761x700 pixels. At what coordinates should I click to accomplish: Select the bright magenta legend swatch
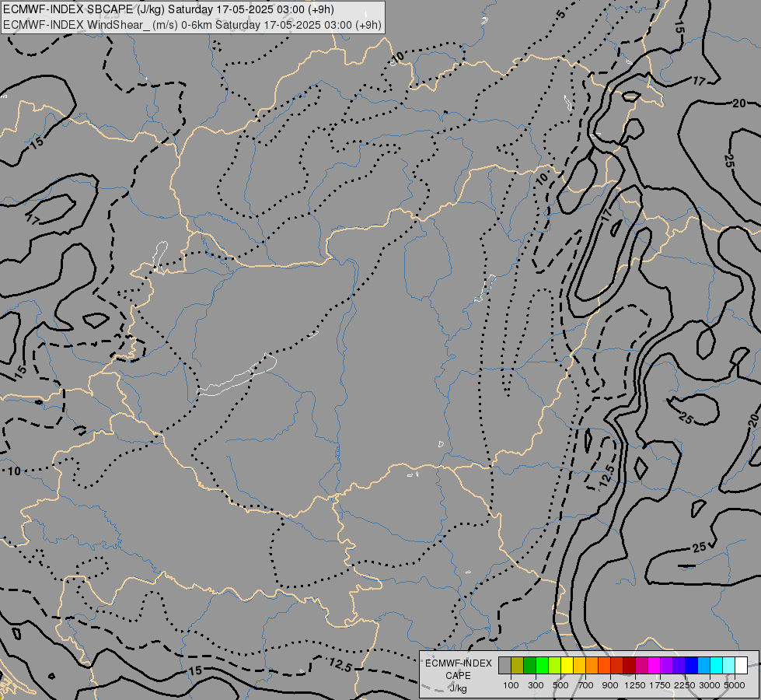(x=654, y=665)
